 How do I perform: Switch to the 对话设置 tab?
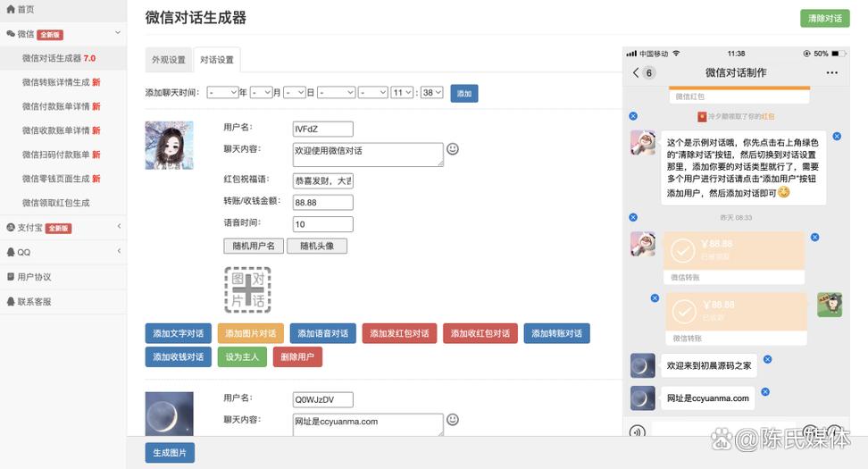click(x=216, y=60)
